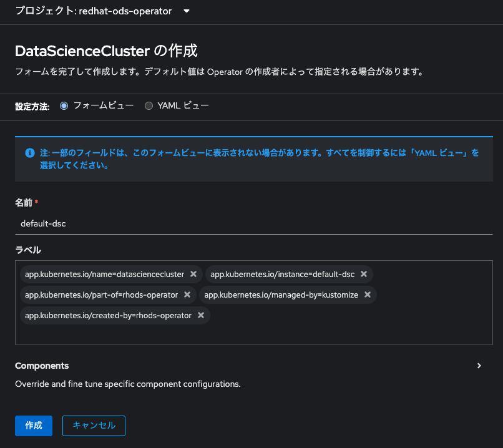
Task: Click the app.kubernetes.io/instance=default-dsc label text
Action: point(282,275)
